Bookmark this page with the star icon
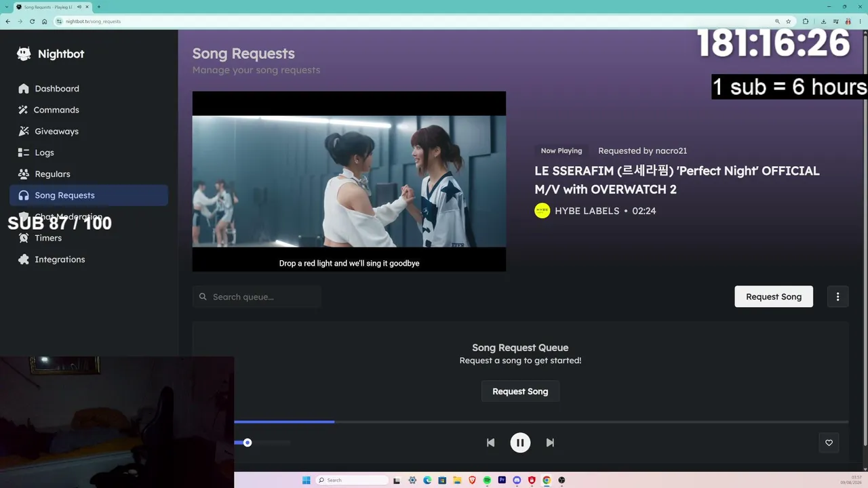 (788, 21)
